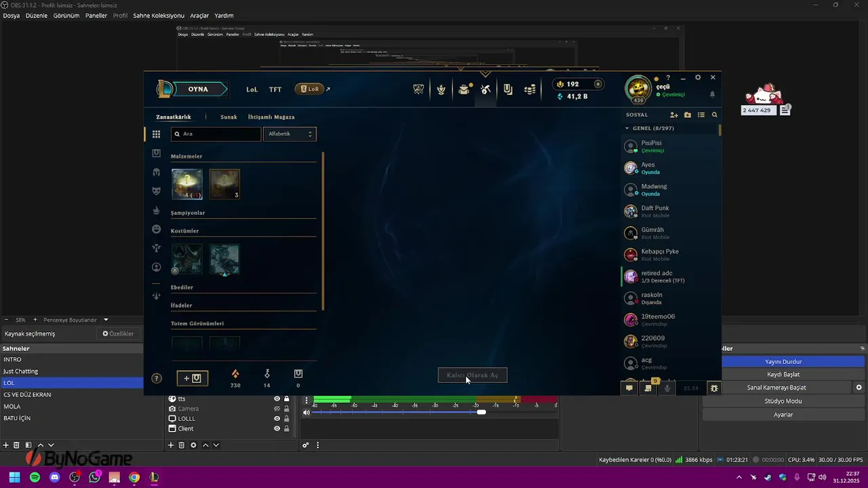Click Yayını Durdur button
This screenshot has height=488, width=868.
point(783,362)
